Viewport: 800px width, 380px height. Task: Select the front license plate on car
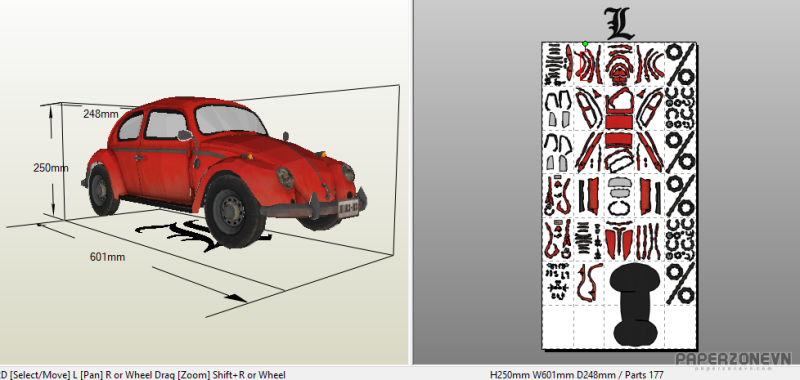pos(348,208)
